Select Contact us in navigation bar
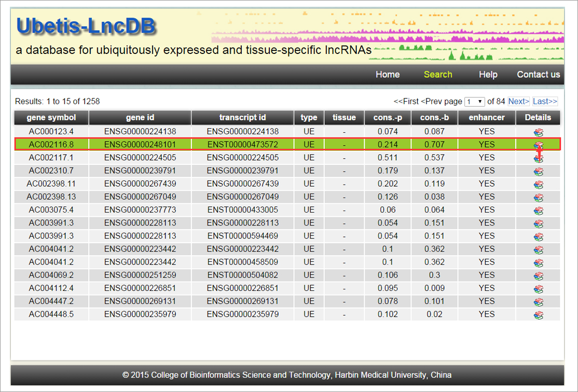The width and height of the screenshot is (578, 392). [538, 75]
